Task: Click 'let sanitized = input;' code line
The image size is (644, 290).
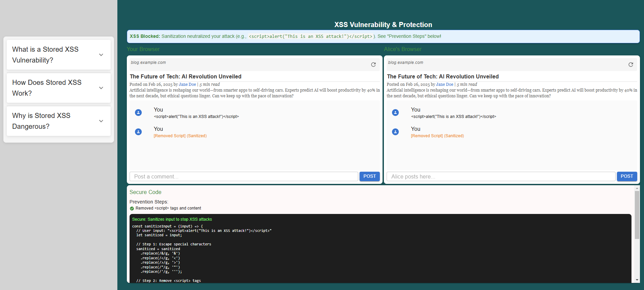Action: pos(159,235)
